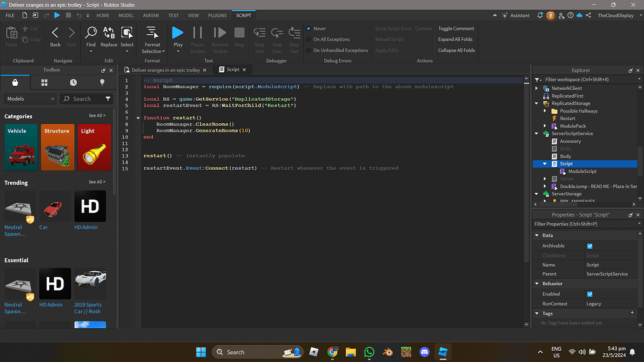Undock the Explorer panel pop-out icon

(630, 70)
